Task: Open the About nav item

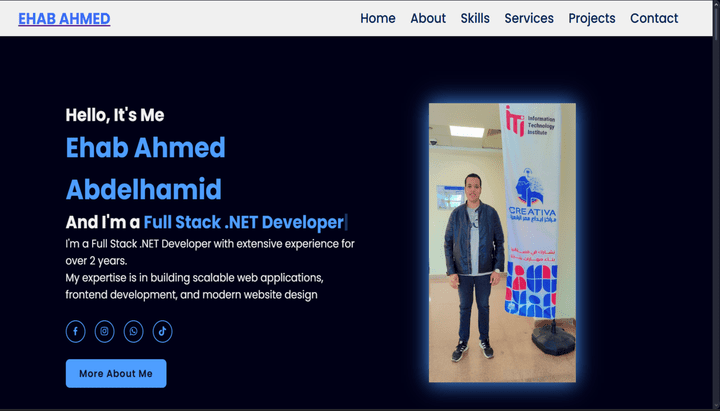Action: point(428,18)
